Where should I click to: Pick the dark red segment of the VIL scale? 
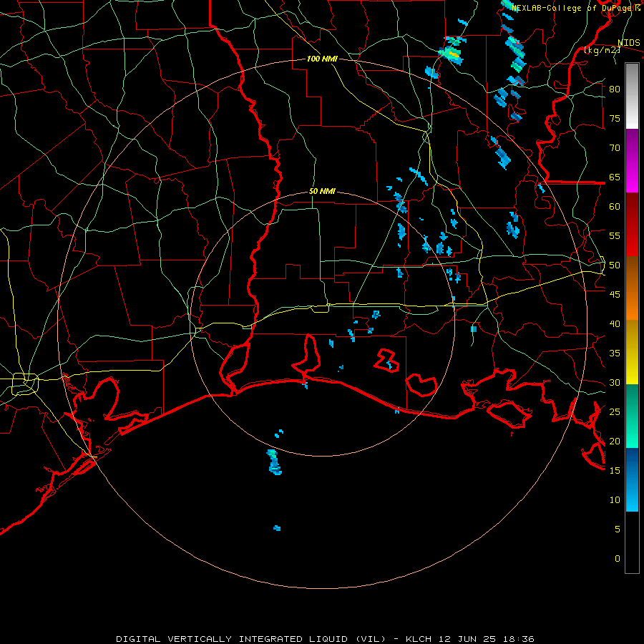click(x=632, y=224)
